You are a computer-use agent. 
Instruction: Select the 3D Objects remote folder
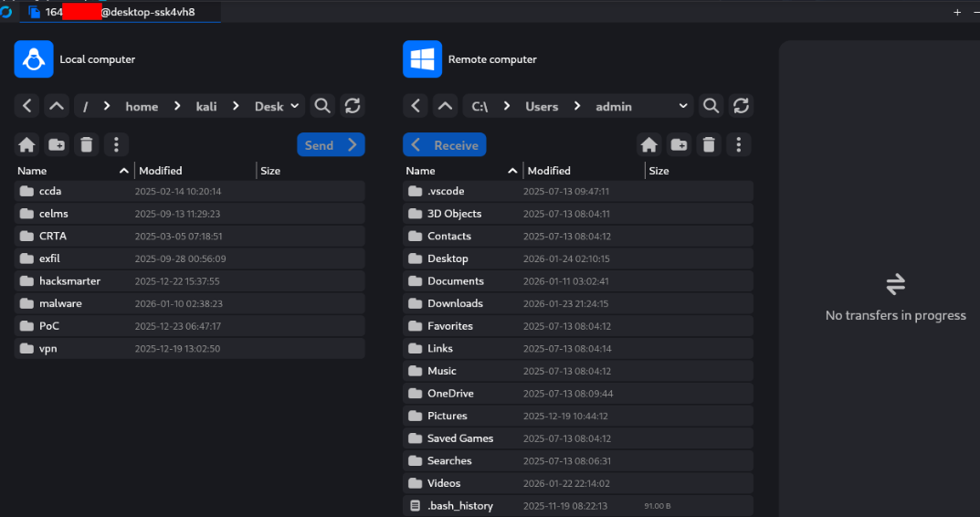[x=578, y=214]
